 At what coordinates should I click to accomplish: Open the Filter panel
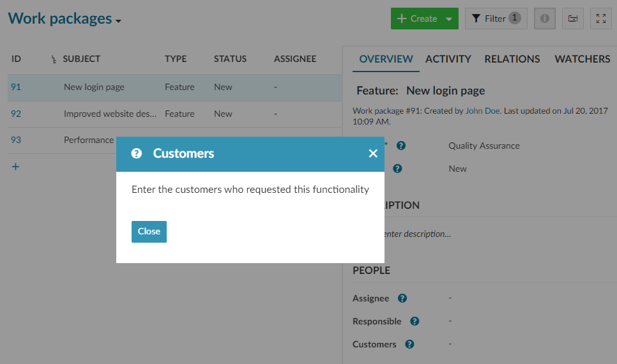pyautogui.click(x=496, y=19)
